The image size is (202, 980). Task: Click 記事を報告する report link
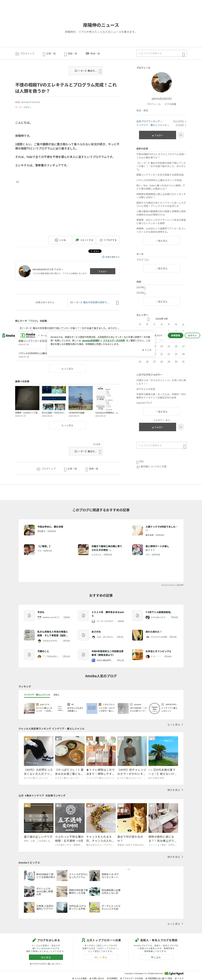tap(111, 257)
